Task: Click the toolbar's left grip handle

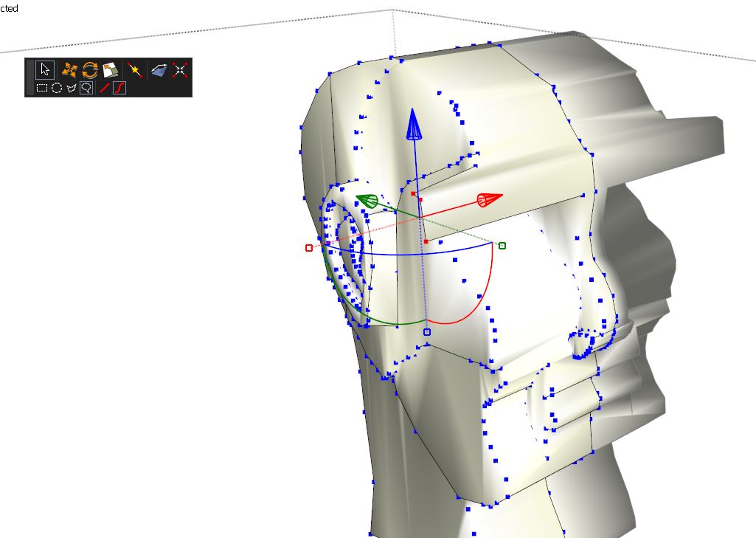Action: coord(30,77)
